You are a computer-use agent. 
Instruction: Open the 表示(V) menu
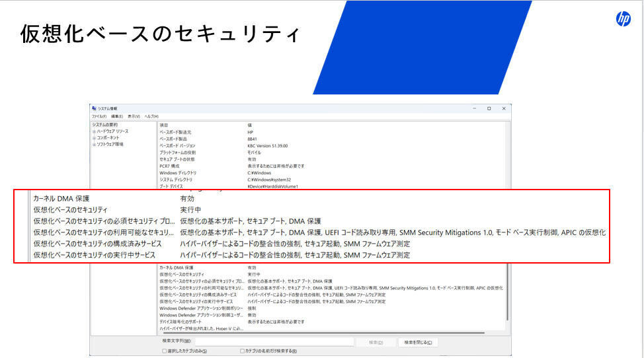pos(134,116)
